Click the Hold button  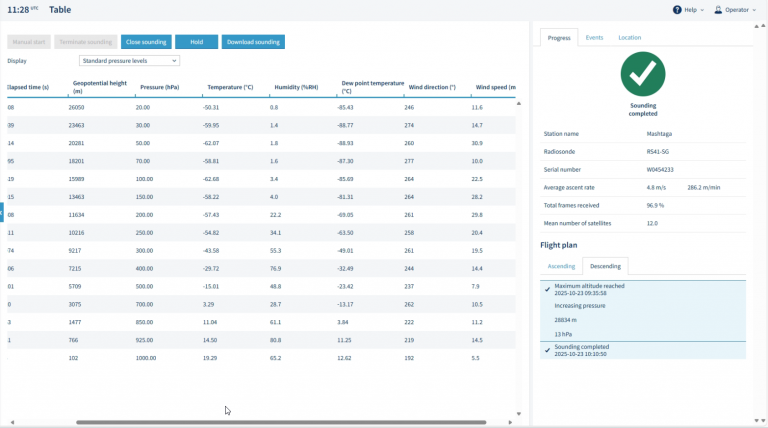[x=196, y=42]
